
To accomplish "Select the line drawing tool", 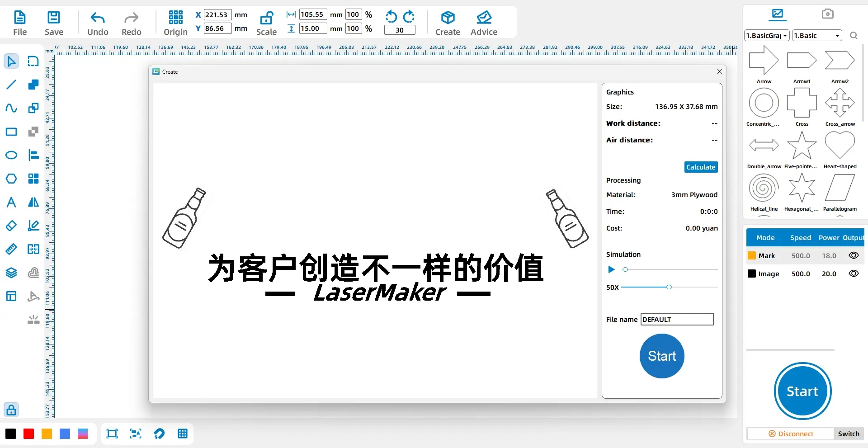I will pos(11,85).
